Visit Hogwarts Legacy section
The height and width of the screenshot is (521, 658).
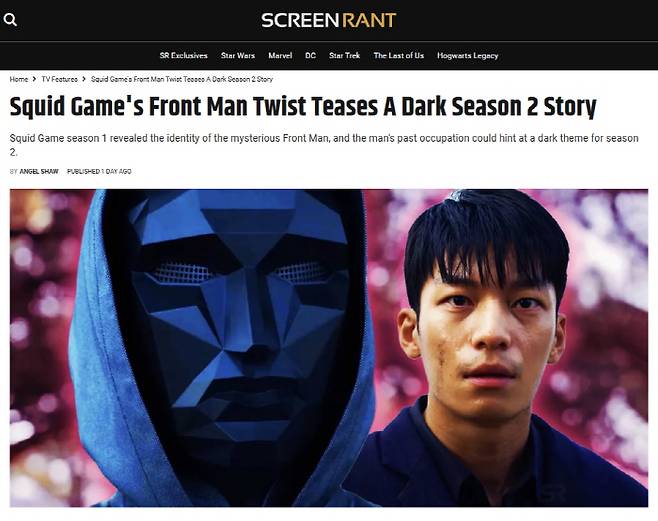click(467, 56)
